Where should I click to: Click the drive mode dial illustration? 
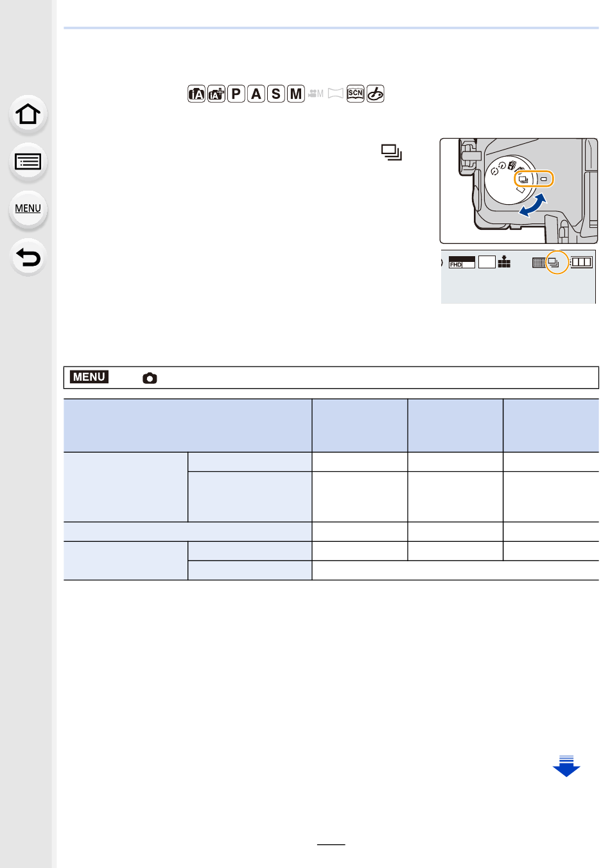pyautogui.click(x=519, y=191)
